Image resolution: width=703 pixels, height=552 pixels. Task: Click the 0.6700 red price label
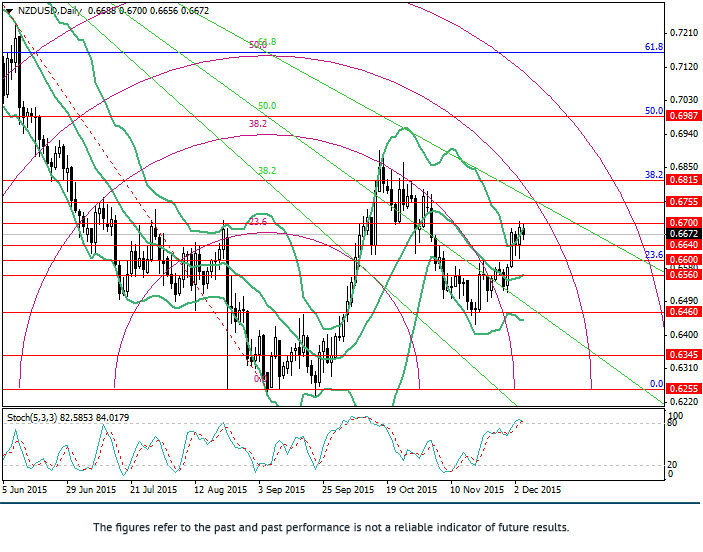[684, 223]
